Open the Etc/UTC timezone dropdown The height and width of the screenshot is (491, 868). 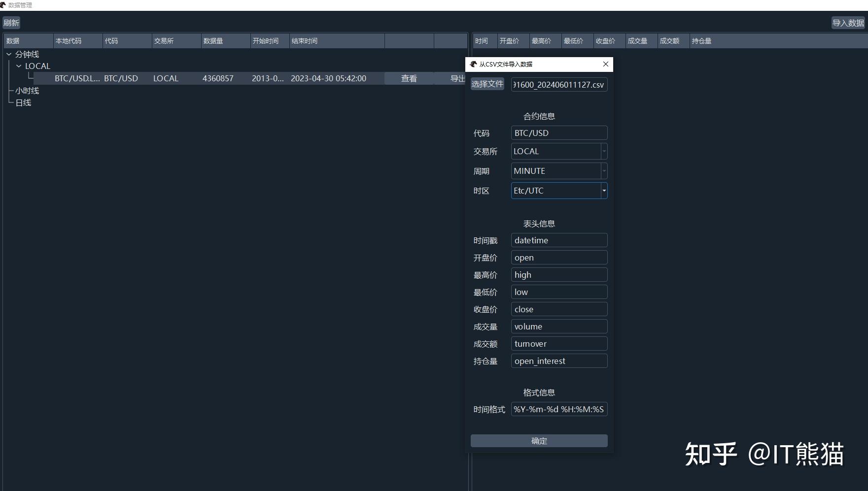[x=604, y=191]
